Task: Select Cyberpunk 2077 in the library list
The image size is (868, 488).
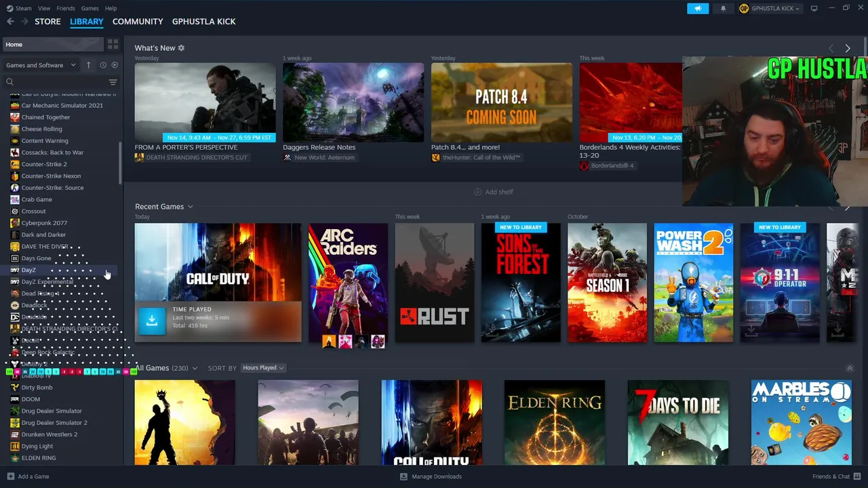Action: click(44, 223)
